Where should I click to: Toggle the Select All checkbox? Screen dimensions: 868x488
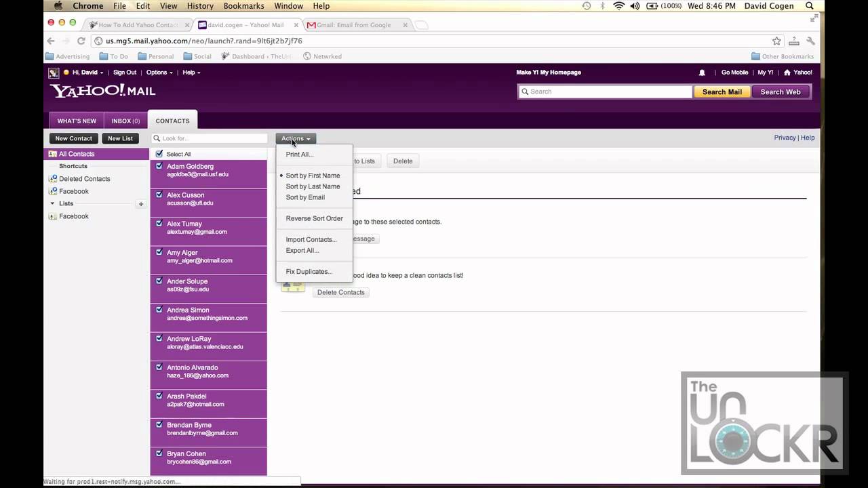pyautogui.click(x=159, y=154)
